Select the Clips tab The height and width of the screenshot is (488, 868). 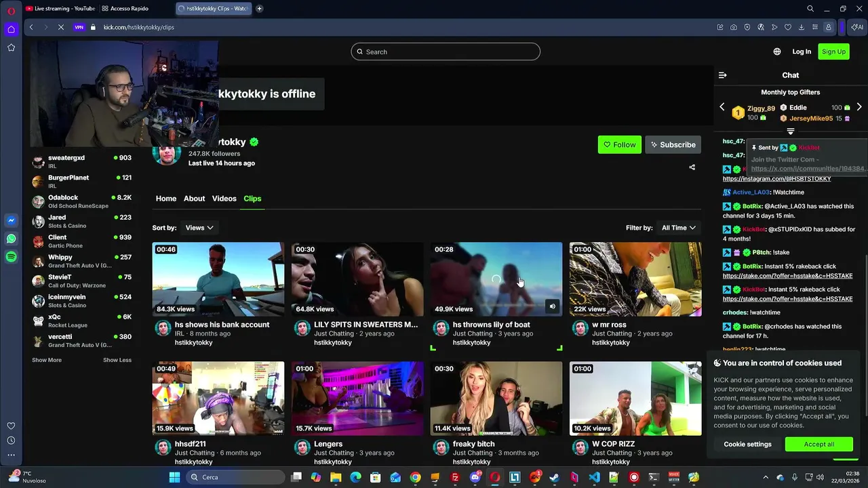[x=252, y=199]
